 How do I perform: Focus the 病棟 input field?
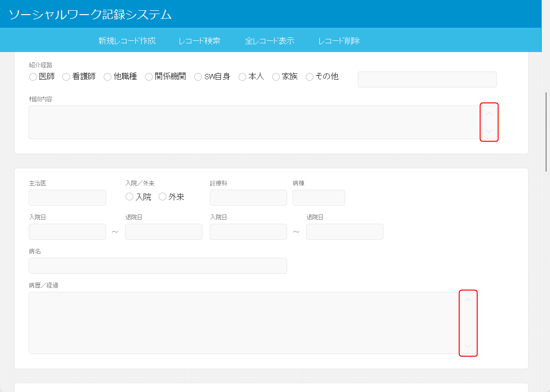[x=319, y=198]
